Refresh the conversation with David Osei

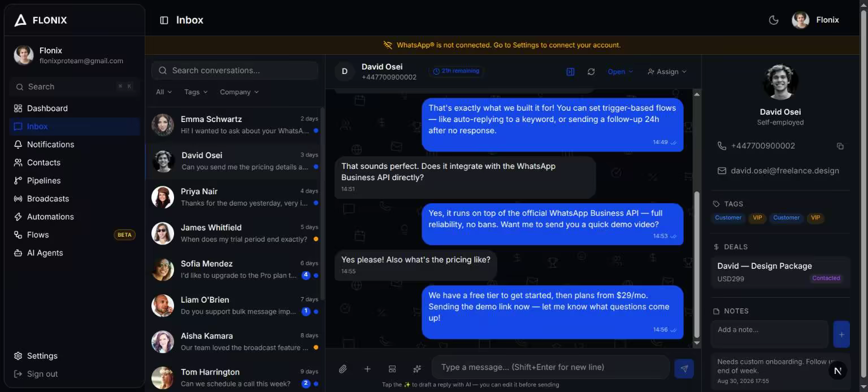(591, 72)
